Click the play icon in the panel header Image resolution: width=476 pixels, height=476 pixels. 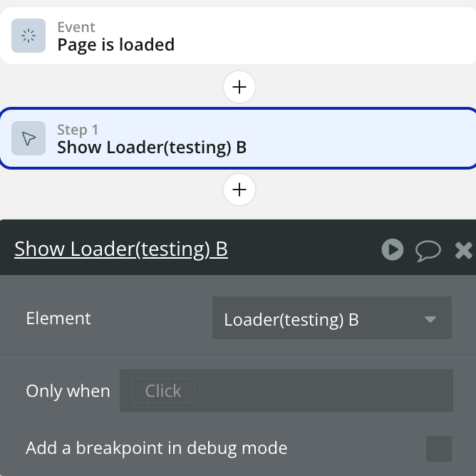click(392, 249)
